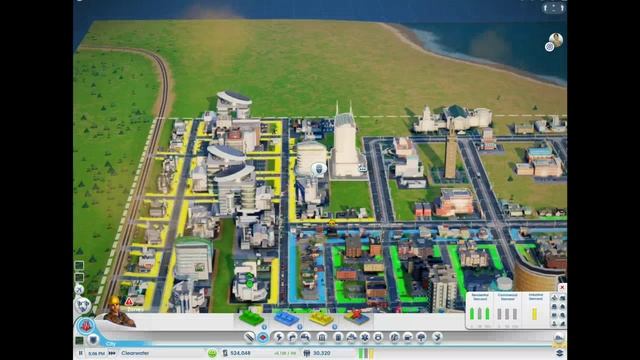Open the Sewage faucet menu icon
Image resolution: width=640 pixels, height=360 pixels.
pos(305,337)
